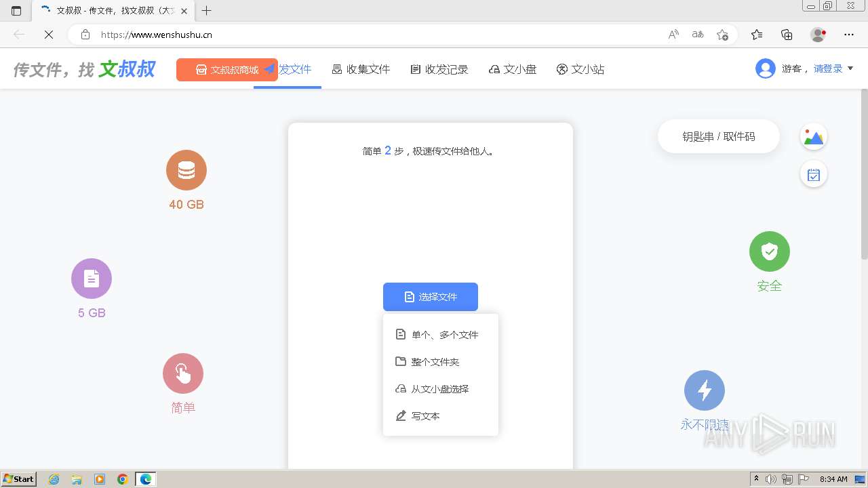The height and width of the screenshot is (488, 868).
Task: Launch Internet Explorer from taskbar
Action: coord(54,479)
